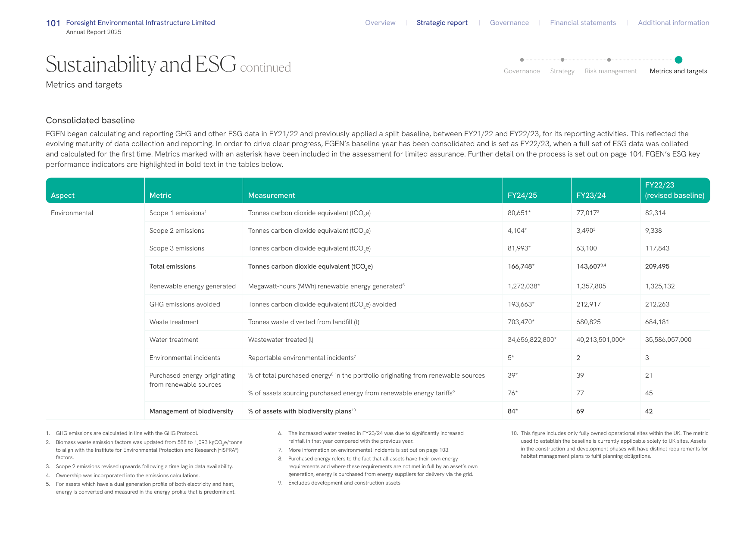Click the Consolidated baseline heading
The height and width of the screenshot is (535, 756).
[x=90, y=121]
